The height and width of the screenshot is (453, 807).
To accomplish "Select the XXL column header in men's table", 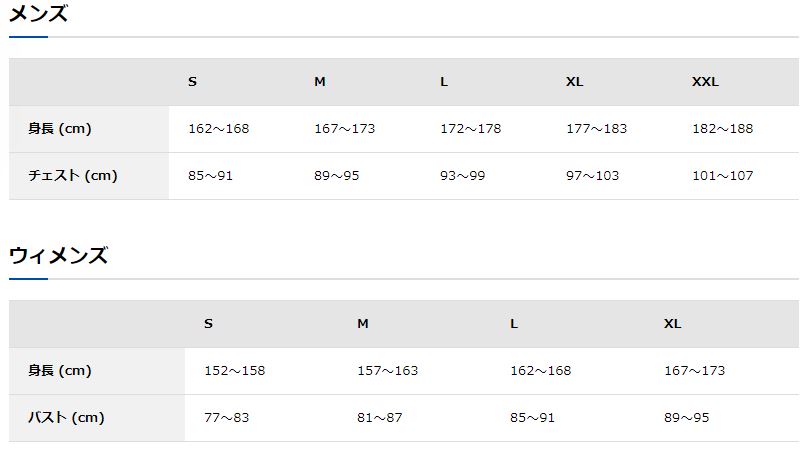I will 705,82.
